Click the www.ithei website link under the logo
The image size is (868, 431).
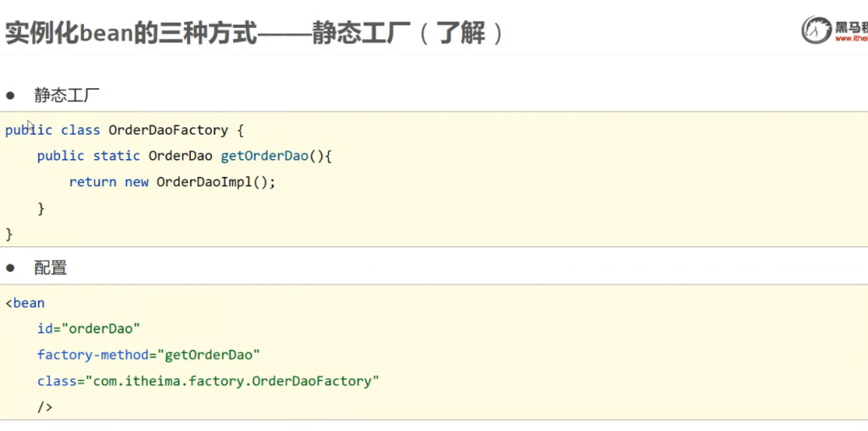pyautogui.click(x=850, y=38)
